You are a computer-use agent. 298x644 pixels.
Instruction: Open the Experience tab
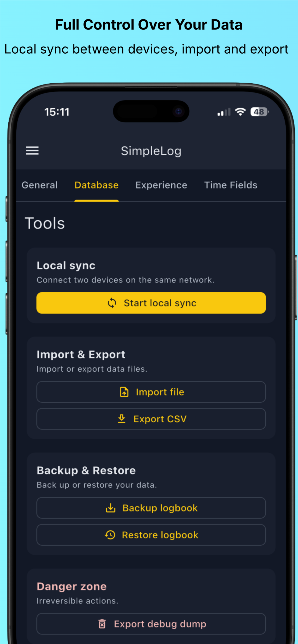pyautogui.click(x=161, y=185)
